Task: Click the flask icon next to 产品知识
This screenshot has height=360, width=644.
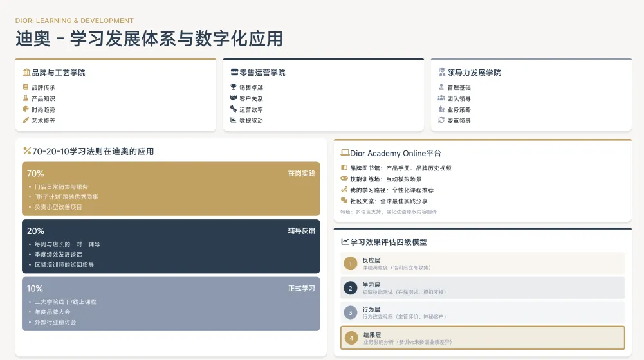Action: pos(26,98)
